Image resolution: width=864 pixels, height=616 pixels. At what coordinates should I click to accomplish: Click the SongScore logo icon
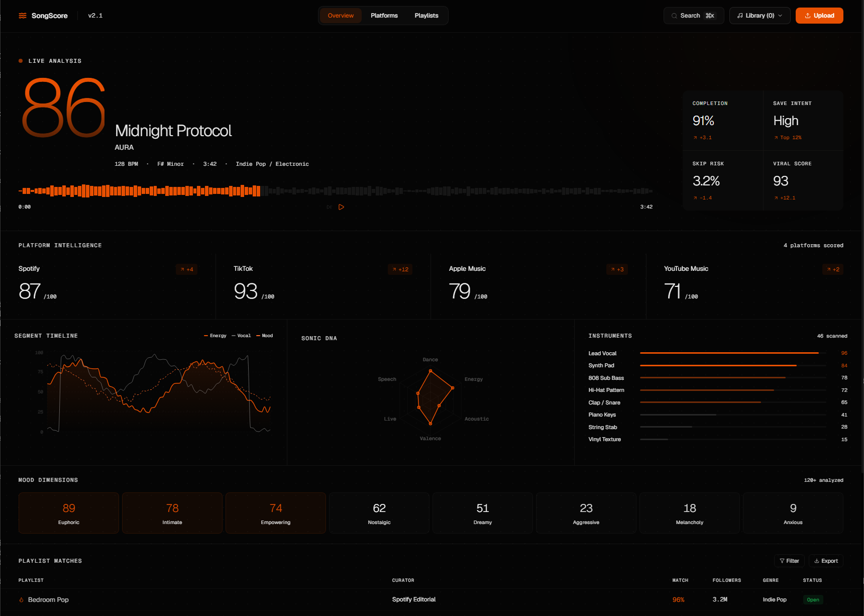tap(23, 16)
